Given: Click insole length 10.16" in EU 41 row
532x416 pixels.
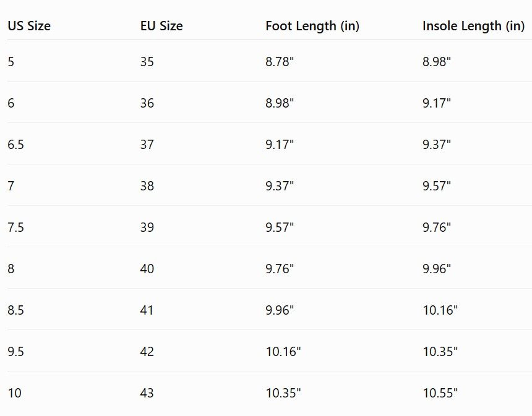Looking at the screenshot, I should click(440, 310).
